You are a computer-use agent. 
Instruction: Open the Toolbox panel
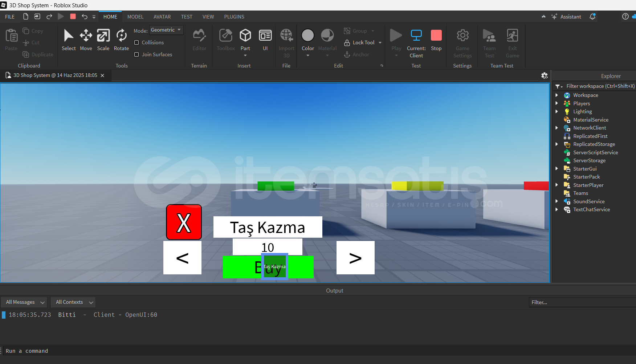[226, 36]
